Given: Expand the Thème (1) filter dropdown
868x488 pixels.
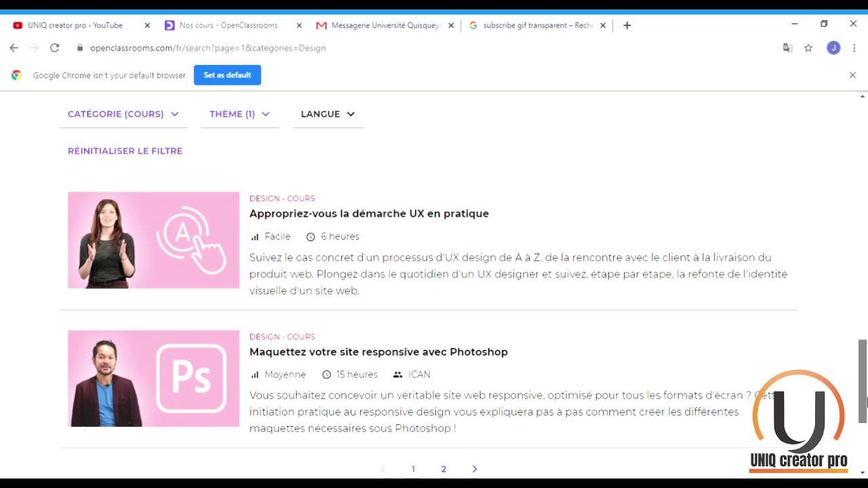Looking at the screenshot, I should click(239, 114).
